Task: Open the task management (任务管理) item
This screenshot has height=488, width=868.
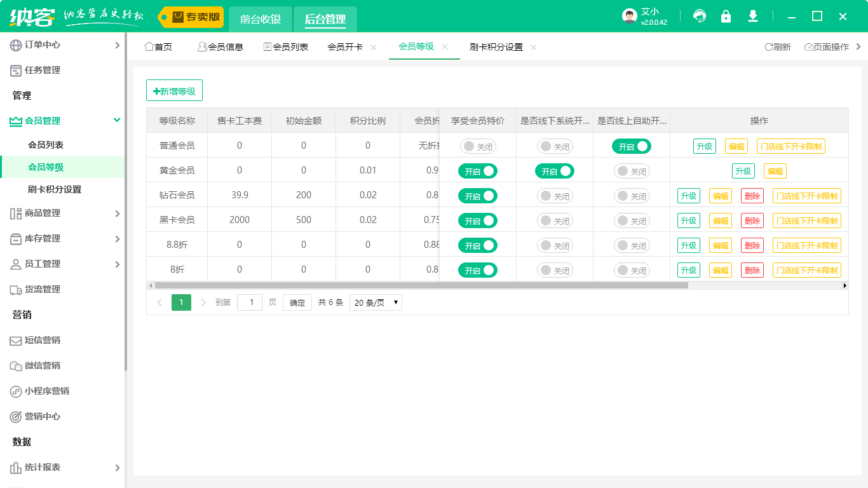Action: 42,70
